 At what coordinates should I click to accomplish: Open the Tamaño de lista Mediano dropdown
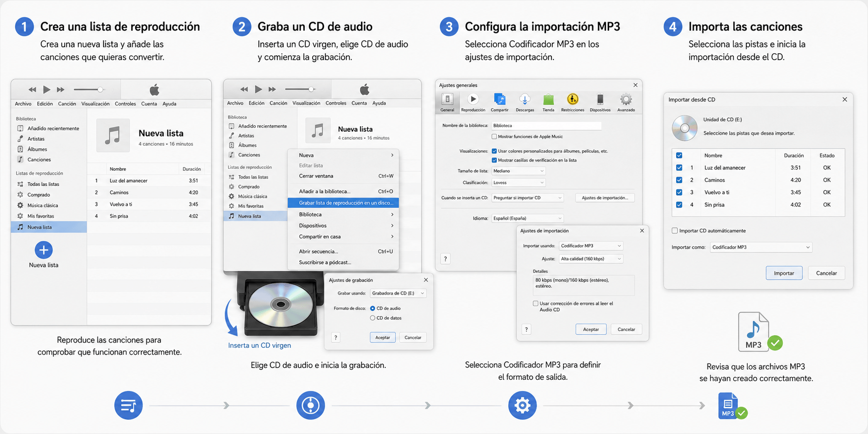pyautogui.click(x=518, y=171)
